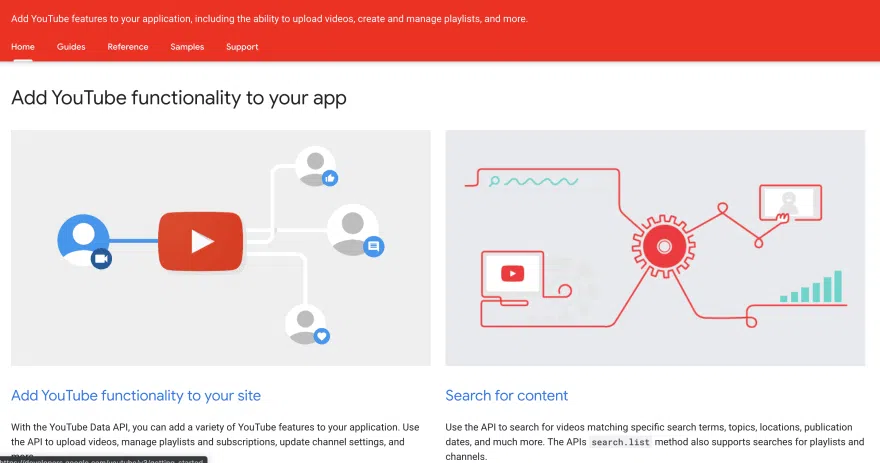This screenshot has height=463, width=880.
Task: Click the red gear icon
Action: click(664, 246)
